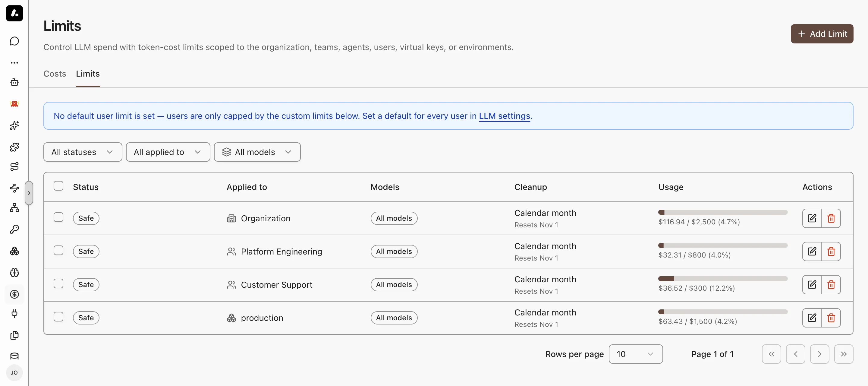This screenshot has width=868, height=386.
Task: Toggle the select-all checkbox in header
Action: click(59, 186)
